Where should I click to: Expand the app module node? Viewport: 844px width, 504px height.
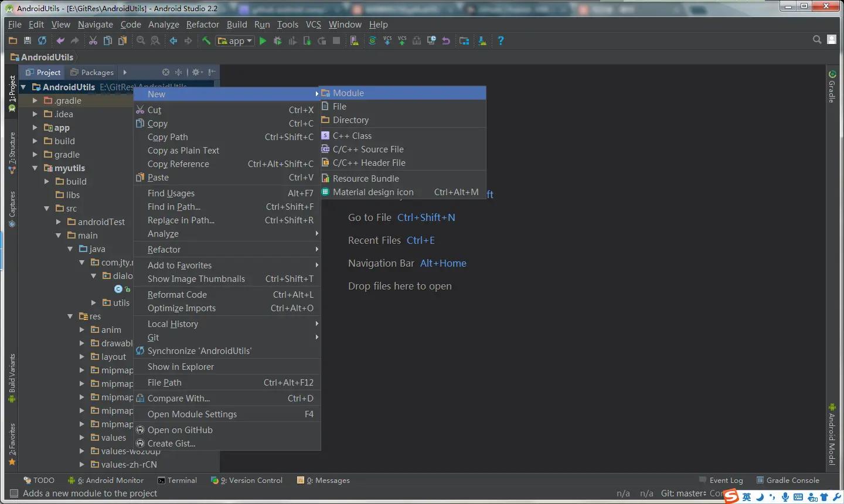coord(35,128)
